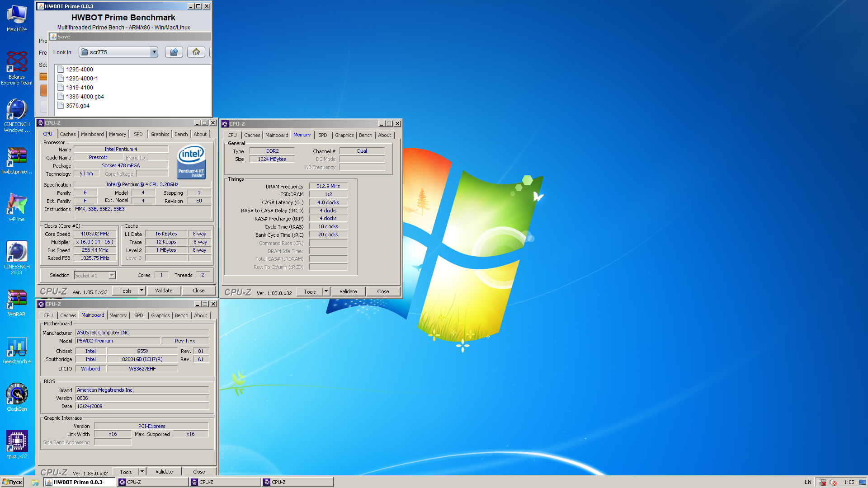The width and height of the screenshot is (868, 488).
Task: Select Memory tab in CPU window
Action: 118,134
